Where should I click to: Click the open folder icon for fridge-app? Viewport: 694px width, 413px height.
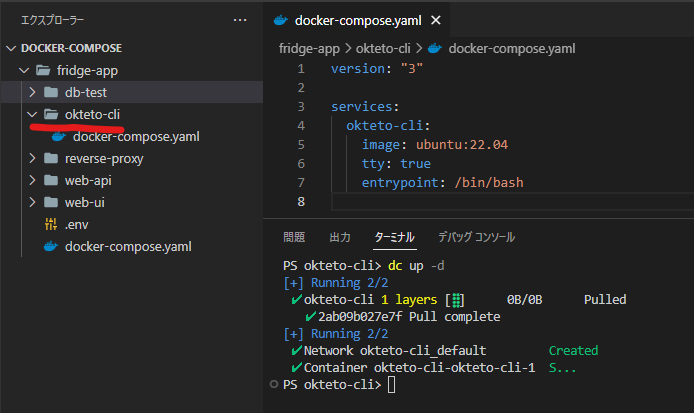click(x=43, y=70)
